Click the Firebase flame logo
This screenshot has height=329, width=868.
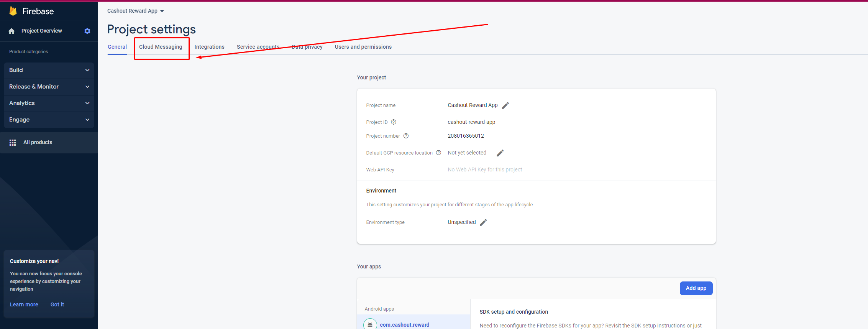[x=13, y=11]
